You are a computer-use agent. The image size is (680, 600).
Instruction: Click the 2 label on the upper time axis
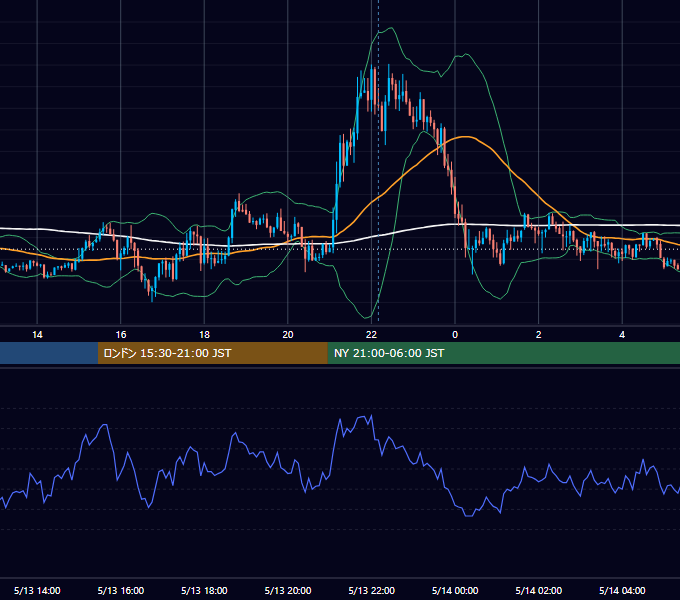pos(539,335)
